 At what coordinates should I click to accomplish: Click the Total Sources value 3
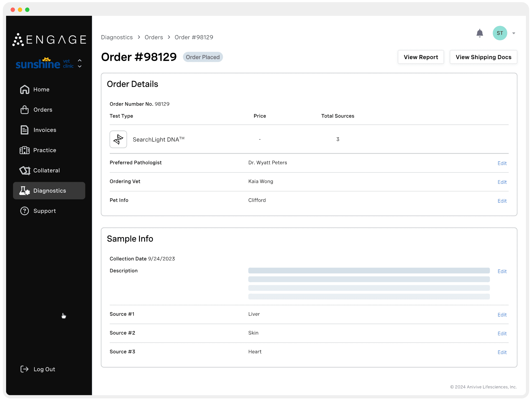(338, 139)
